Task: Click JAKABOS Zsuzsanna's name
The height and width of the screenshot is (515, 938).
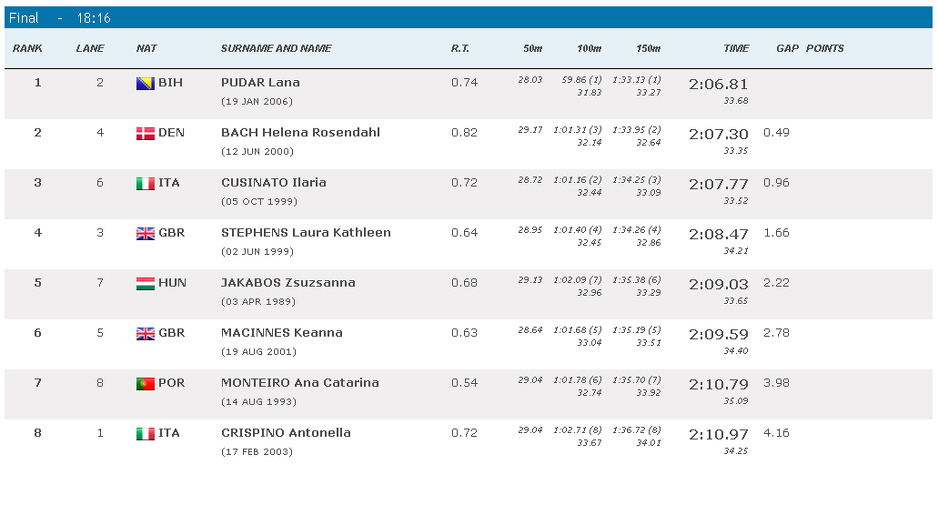Action: tap(288, 283)
